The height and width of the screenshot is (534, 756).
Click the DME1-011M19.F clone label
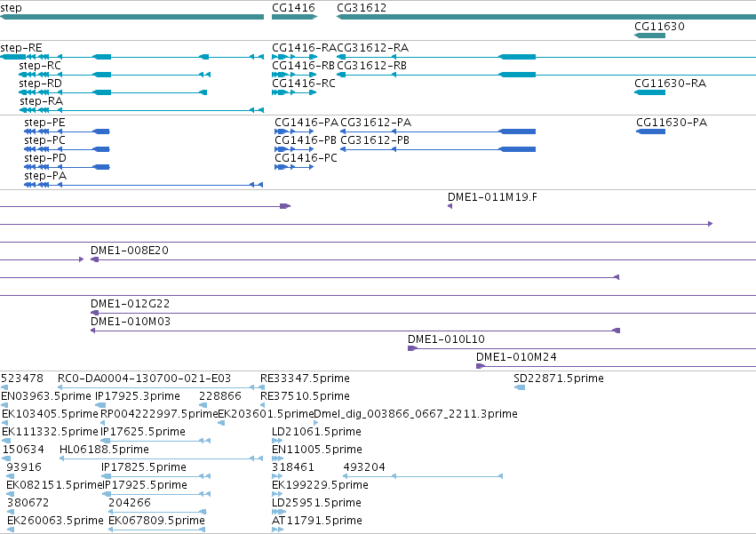tap(492, 197)
